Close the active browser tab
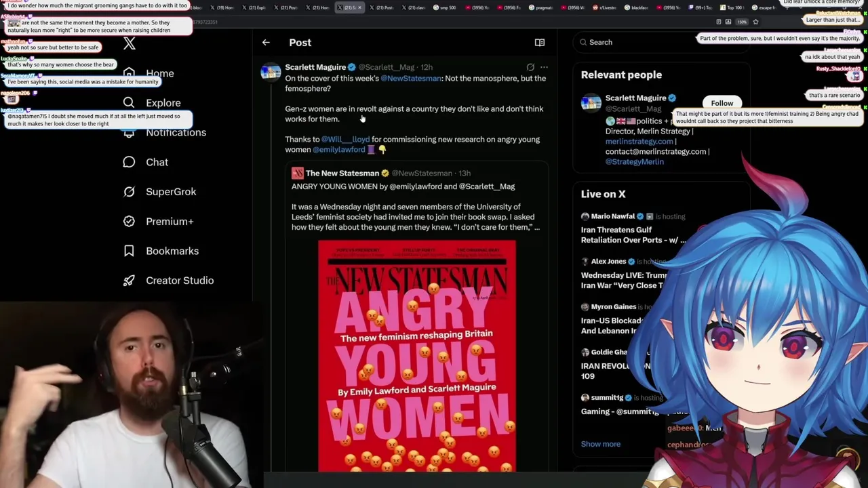Viewport: 868px width, 488px height. click(x=359, y=7)
